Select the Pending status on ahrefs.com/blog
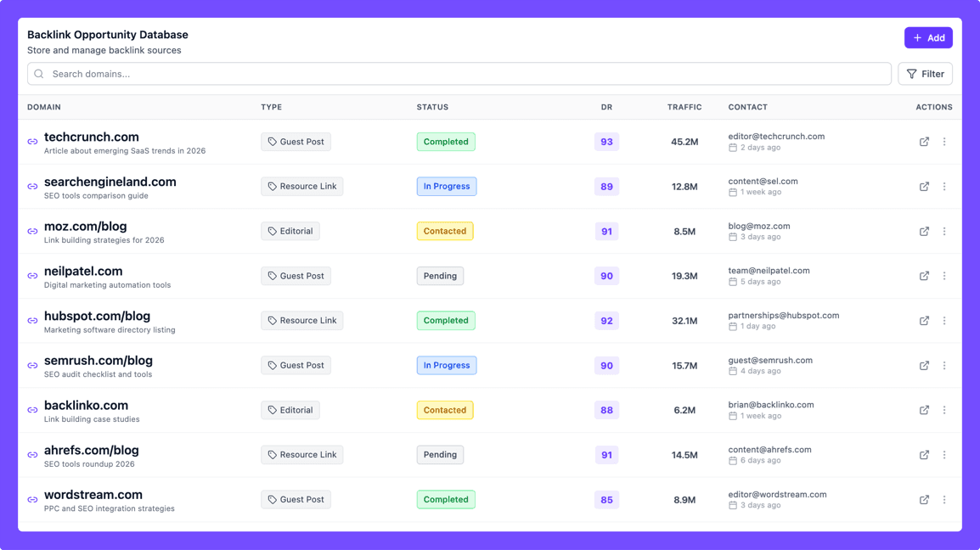The image size is (980, 550). [x=440, y=454]
